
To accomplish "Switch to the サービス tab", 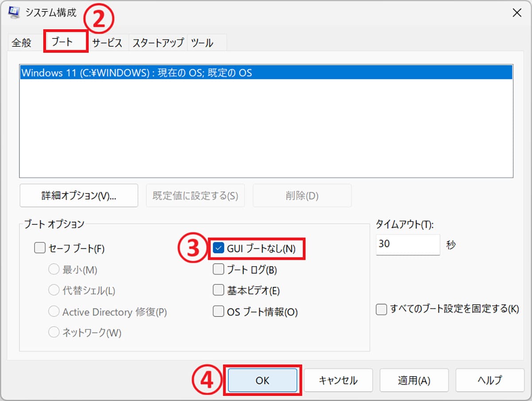I will point(107,43).
